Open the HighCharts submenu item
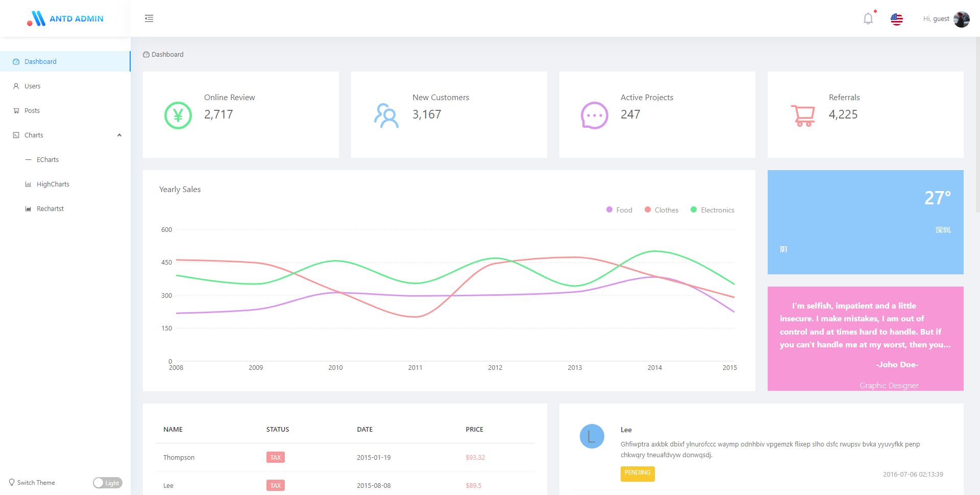Viewport: 980px width, 495px height. coord(53,184)
